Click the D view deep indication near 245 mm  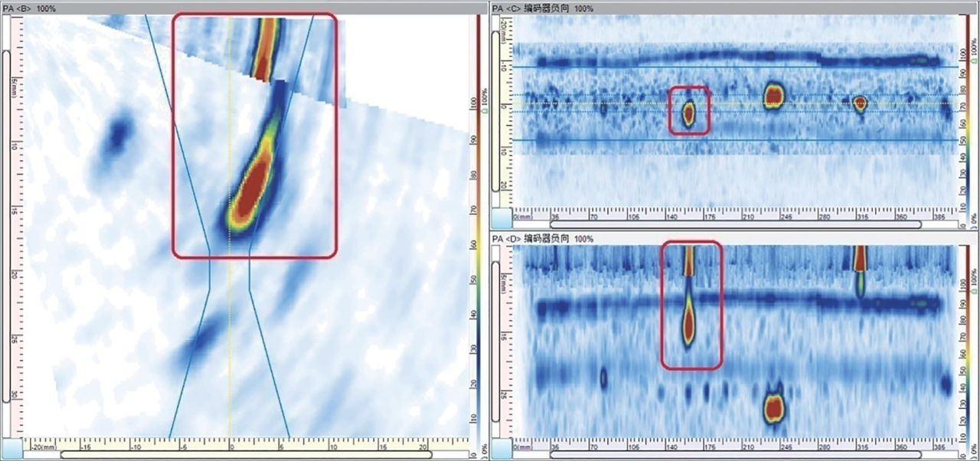774,408
